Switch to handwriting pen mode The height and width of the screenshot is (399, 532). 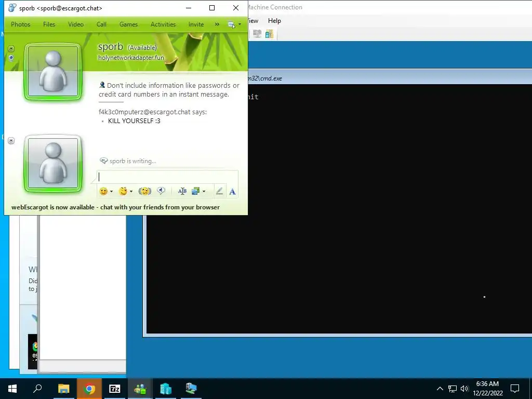coord(219,191)
